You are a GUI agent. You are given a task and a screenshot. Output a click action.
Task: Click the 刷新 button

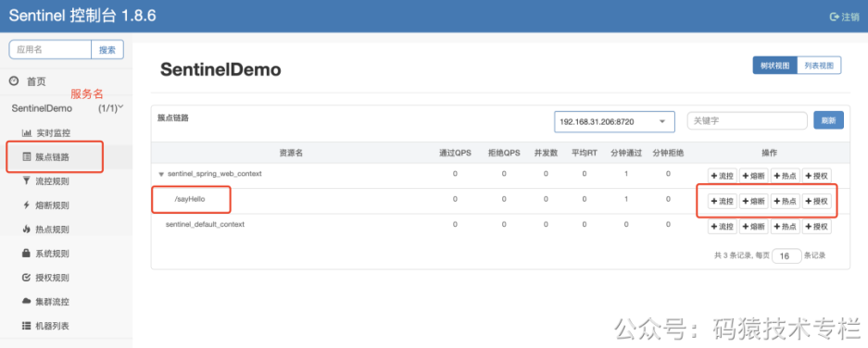tap(829, 120)
